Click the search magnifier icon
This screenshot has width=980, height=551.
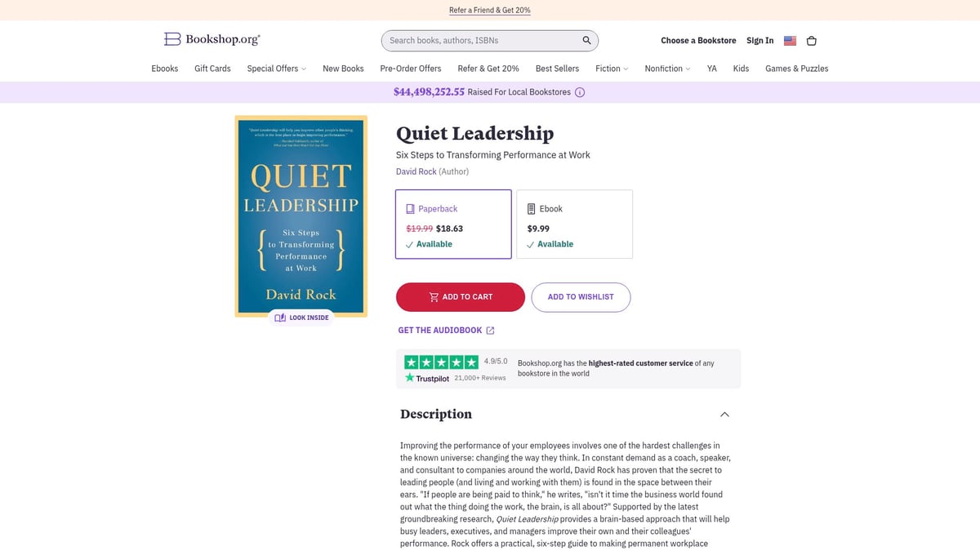(586, 40)
